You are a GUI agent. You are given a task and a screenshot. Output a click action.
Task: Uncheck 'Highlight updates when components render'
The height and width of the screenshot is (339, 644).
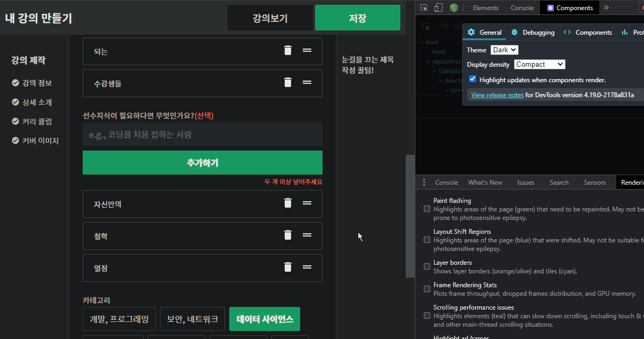point(472,79)
